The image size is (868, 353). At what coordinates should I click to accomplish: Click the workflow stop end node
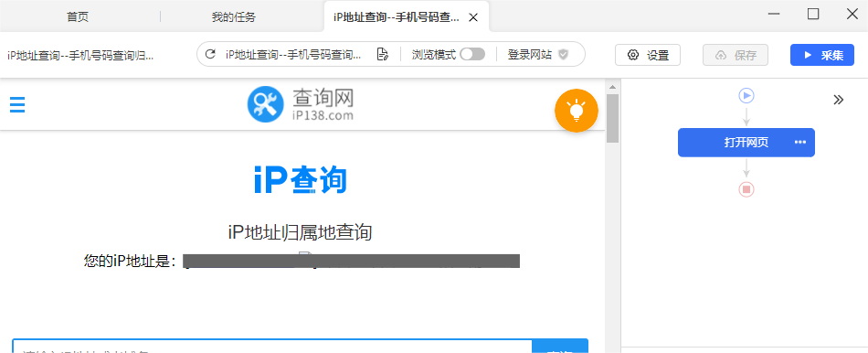746,189
